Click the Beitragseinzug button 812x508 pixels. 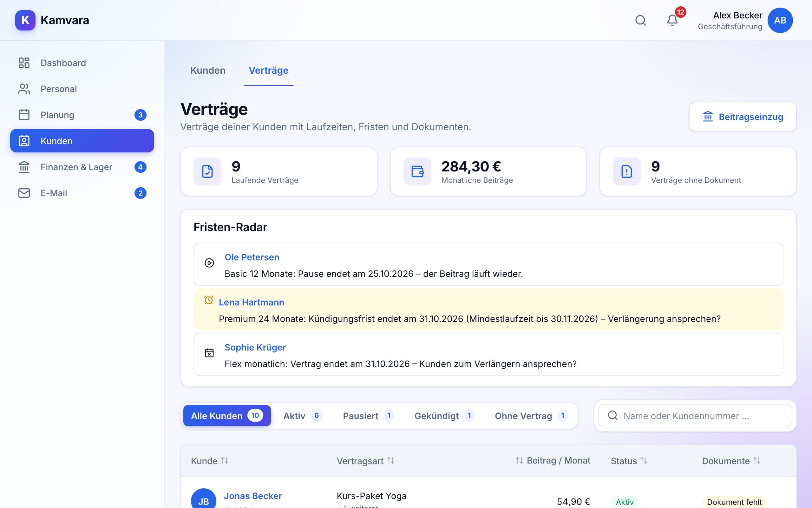pos(743,117)
